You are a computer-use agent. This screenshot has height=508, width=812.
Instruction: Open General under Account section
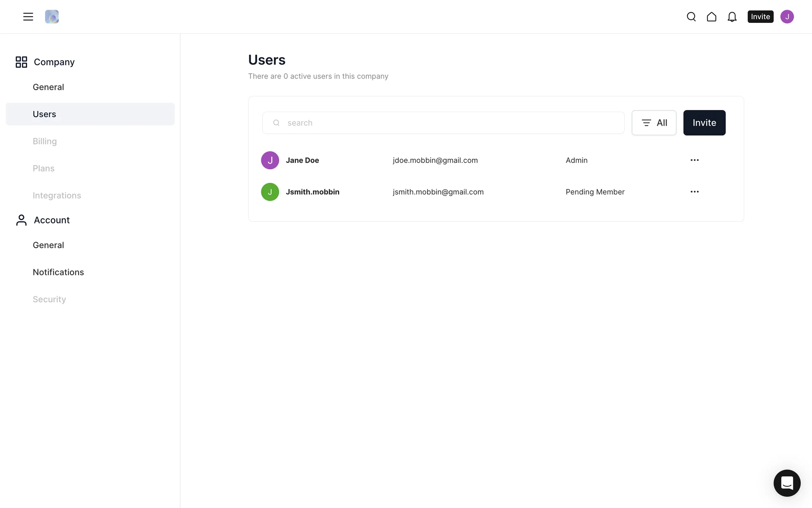click(x=48, y=245)
